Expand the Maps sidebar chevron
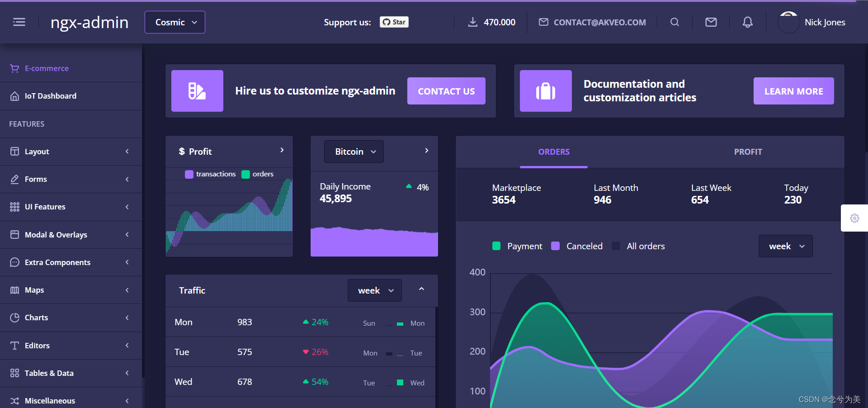 click(x=127, y=290)
